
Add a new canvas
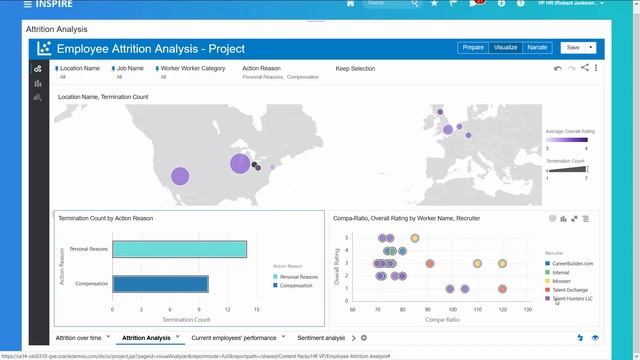click(x=364, y=338)
